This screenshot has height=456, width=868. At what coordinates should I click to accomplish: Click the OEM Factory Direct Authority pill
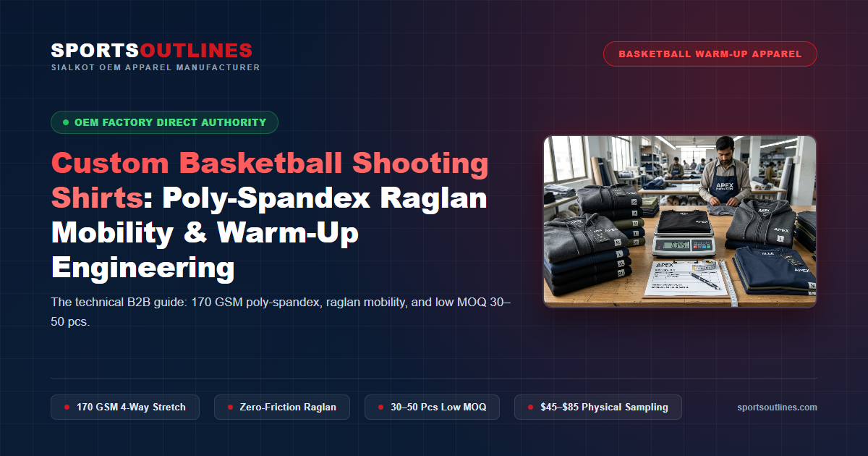[164, 122]
